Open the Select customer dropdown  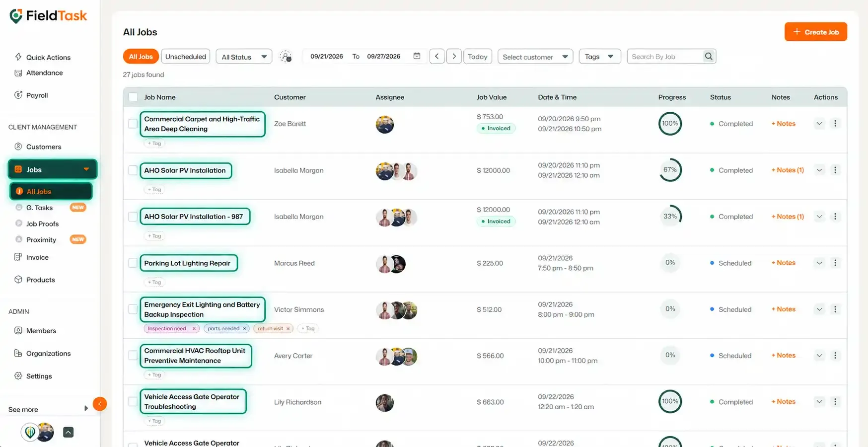coord(535,57)
